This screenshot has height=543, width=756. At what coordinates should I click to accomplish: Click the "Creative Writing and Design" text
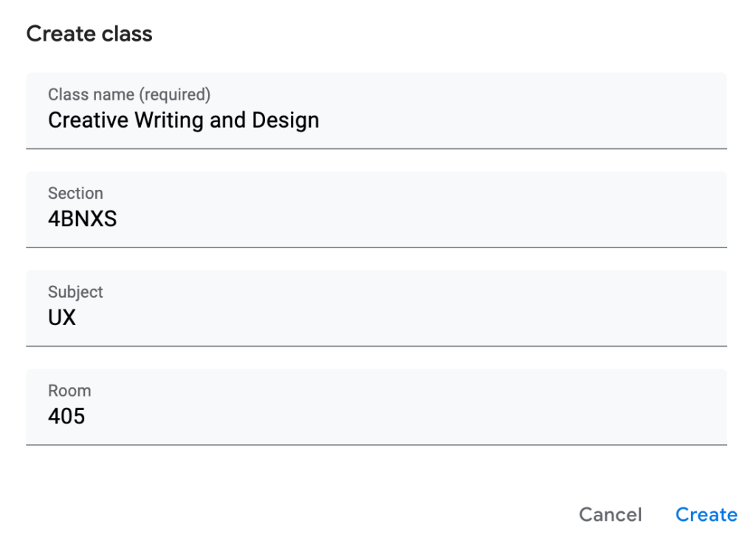tap(183, 120)
